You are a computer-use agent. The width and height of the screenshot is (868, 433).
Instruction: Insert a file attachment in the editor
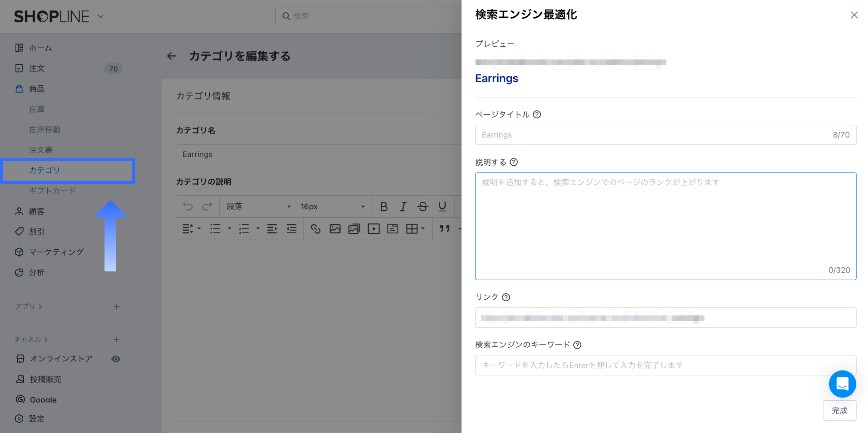tap(392, 229)
